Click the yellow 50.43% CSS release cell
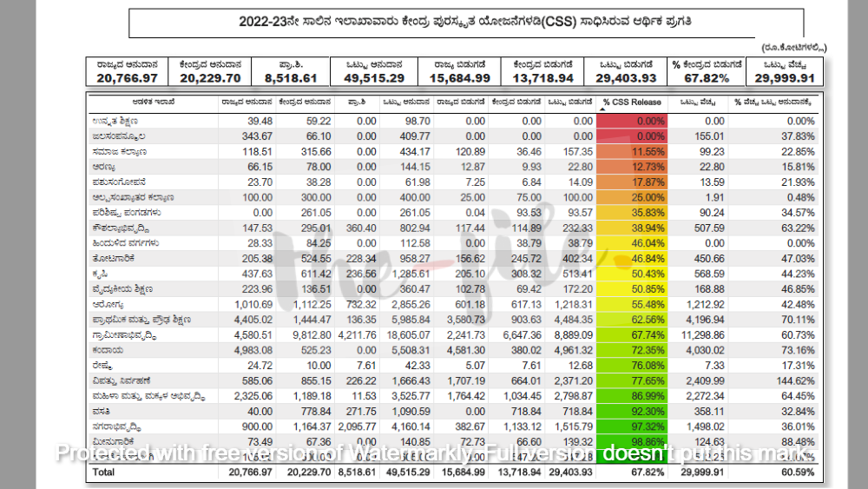Screen dimensions: 868x489 [x=631, y=274]
